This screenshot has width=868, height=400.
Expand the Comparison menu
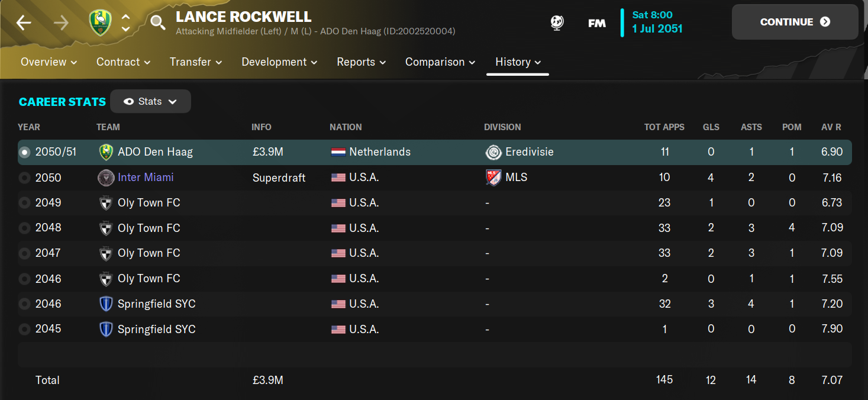tap(441, 62)
